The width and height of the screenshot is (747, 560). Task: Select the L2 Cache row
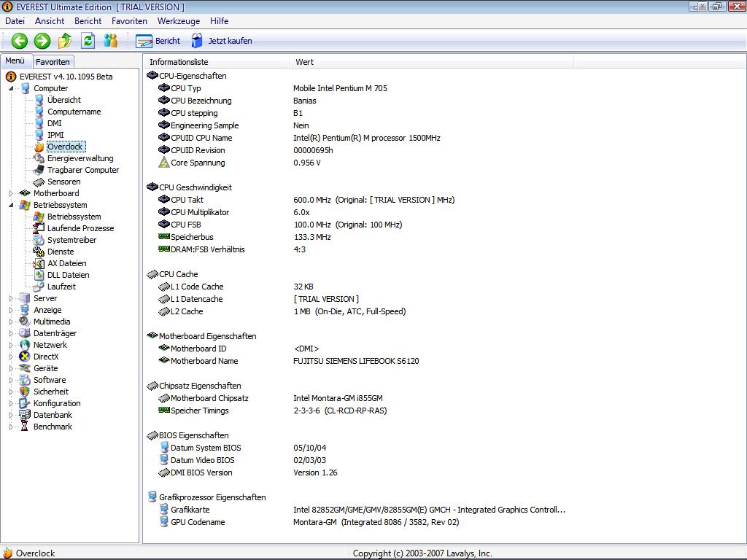pyautogui.click(x=357, y=311)
